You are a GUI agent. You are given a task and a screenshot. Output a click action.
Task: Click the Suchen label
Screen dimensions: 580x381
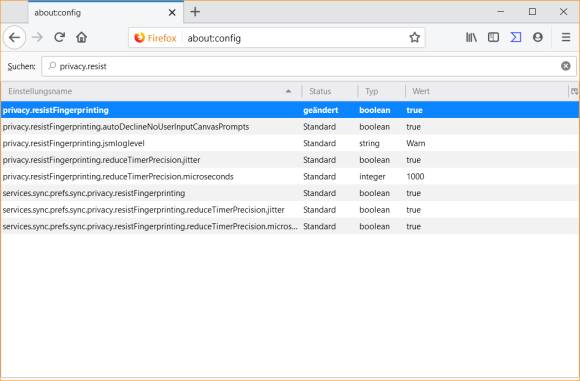pos(21,66)
